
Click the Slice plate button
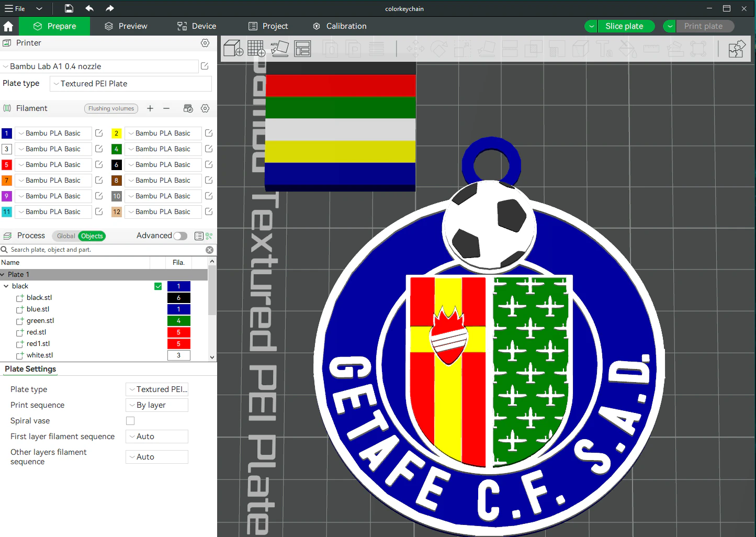point(625,26)
